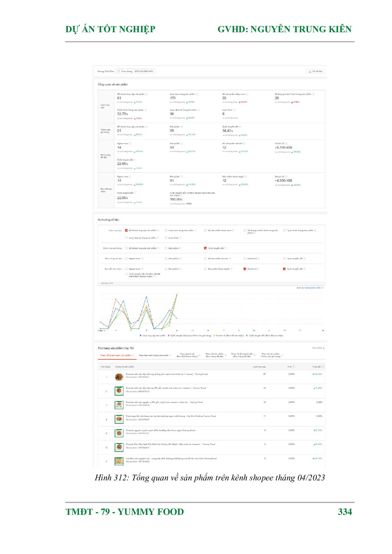Open help icon on Tỉ lệ column header

(x=294, y=367)
